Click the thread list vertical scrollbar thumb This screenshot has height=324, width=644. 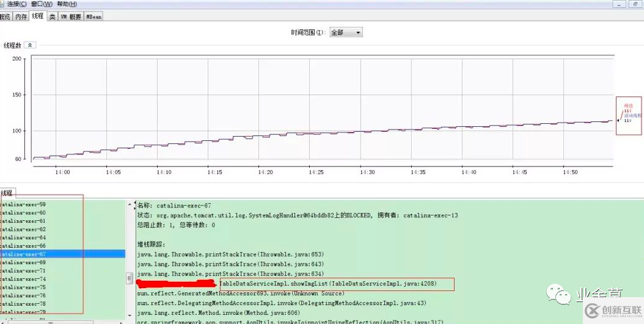point(130,278)
